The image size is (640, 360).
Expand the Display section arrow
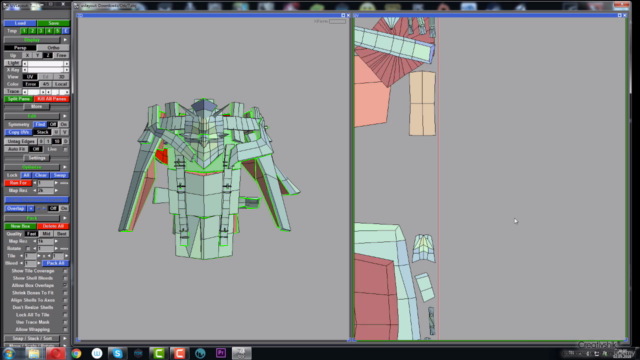pos(65,40)
